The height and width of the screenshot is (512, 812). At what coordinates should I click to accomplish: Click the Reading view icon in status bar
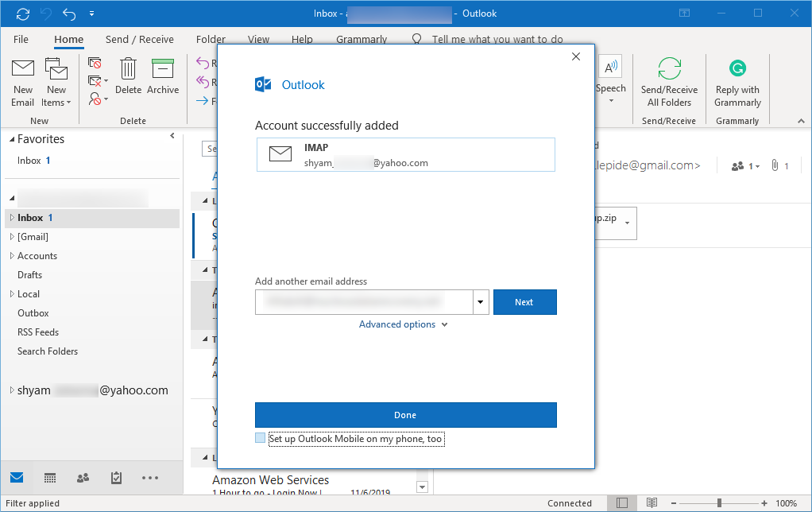click(x=652, y=502)
